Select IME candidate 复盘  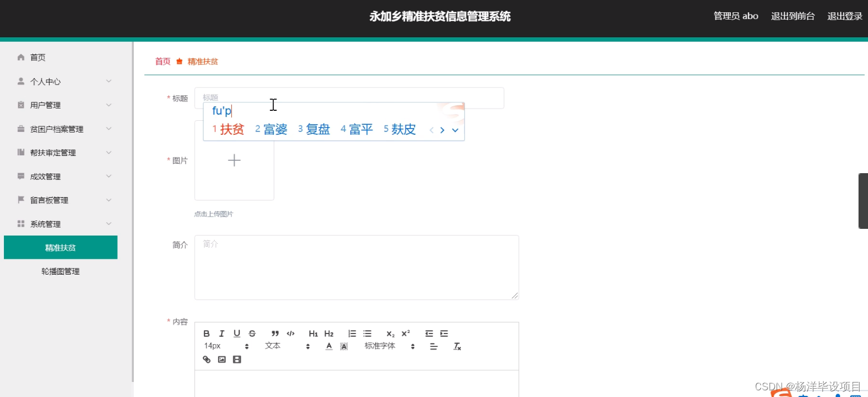[x=314, y=130]
